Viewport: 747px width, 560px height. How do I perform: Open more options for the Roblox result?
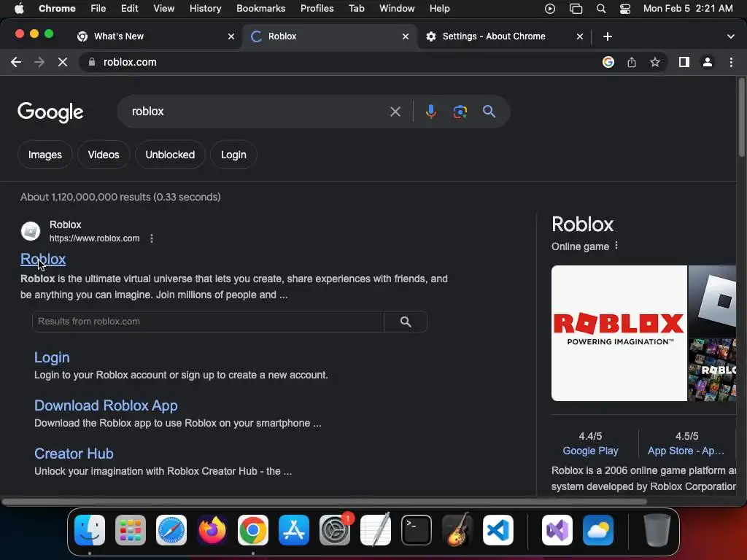[x=152, y=238]
